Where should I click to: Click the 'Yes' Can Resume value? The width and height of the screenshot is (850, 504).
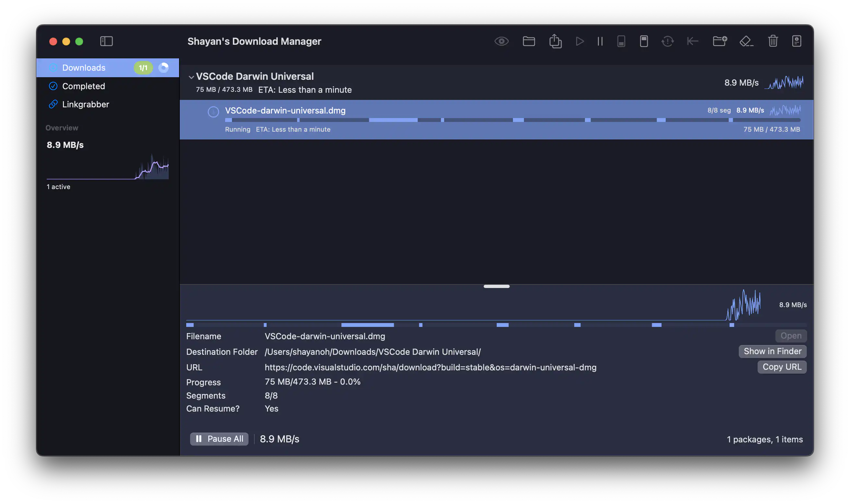[272, 409]
